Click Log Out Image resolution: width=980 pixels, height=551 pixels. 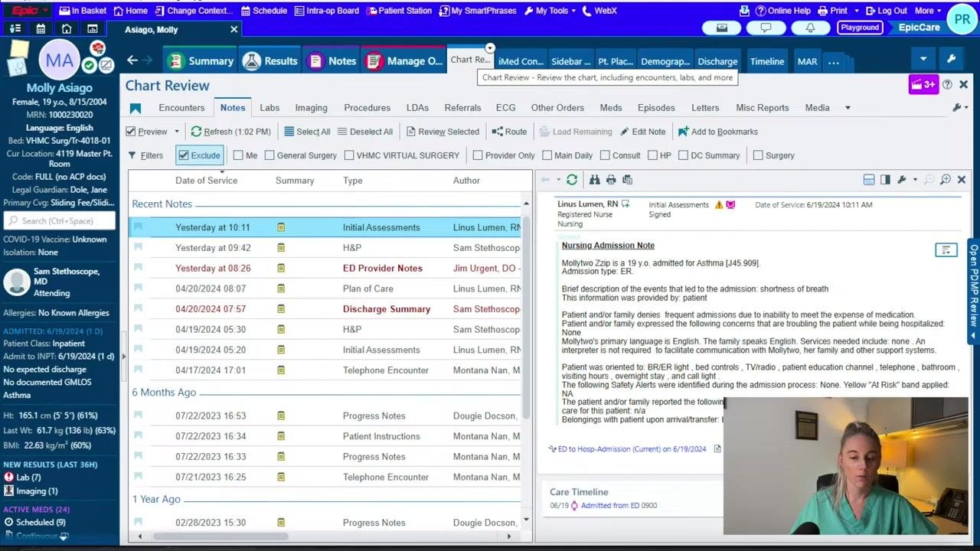point(887,11)
